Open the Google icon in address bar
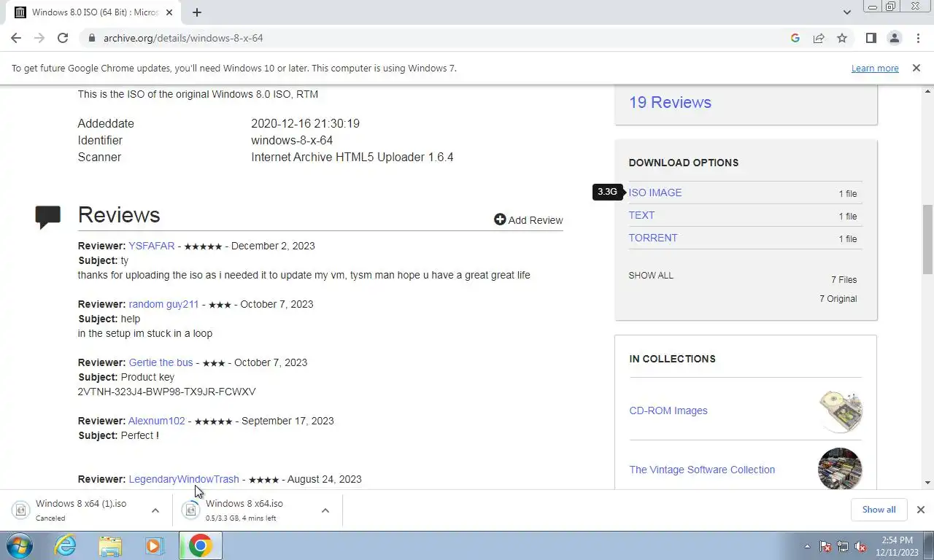 click(x=795, y=38)
